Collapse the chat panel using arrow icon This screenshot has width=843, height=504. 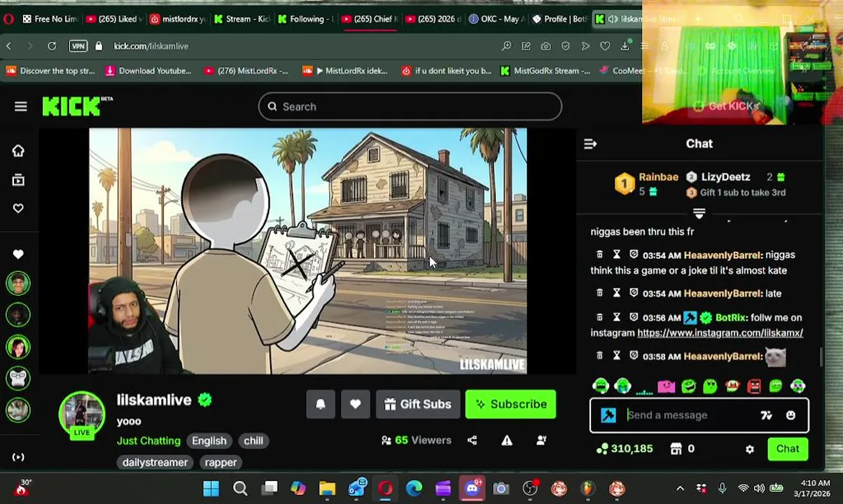(x=590, y=143)
